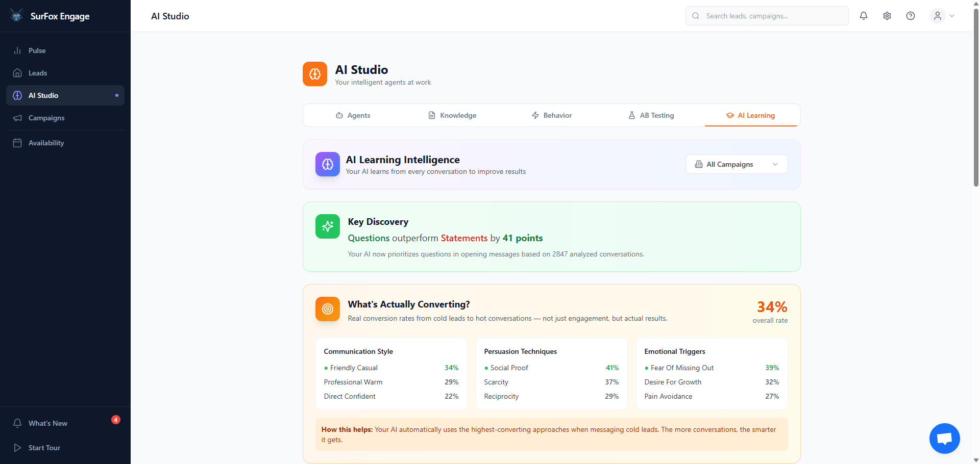Open the settings gear icon
Screen dimensions: 980x464
[x=887, y=16]
